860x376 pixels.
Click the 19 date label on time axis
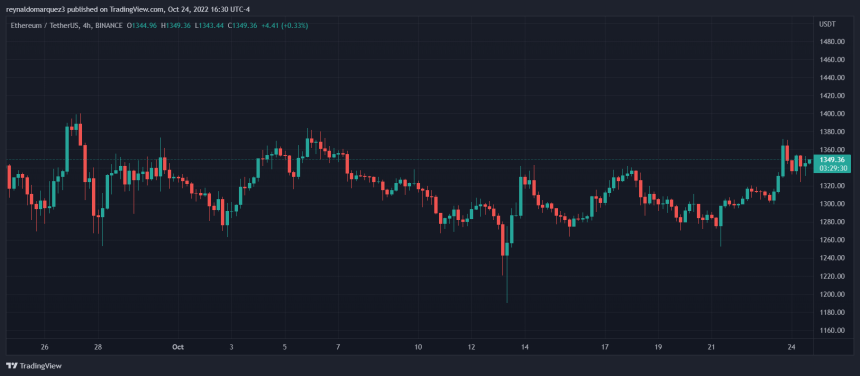click(658, 347)
